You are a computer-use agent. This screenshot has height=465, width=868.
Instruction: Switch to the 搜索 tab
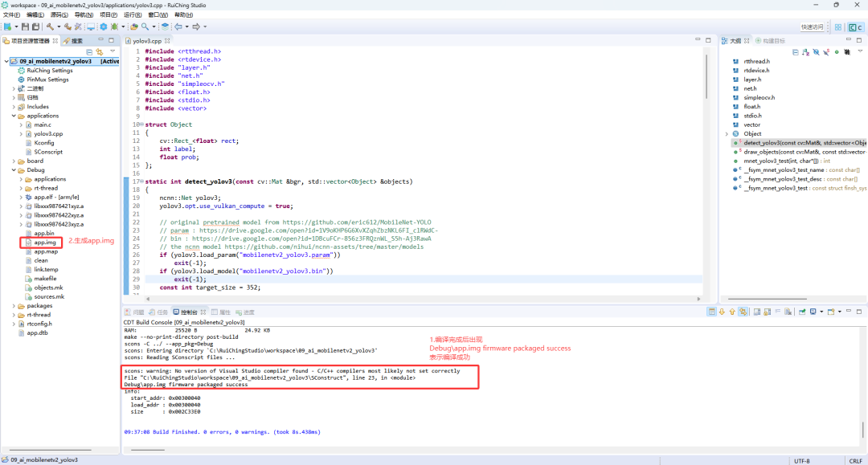[x=72, y=41]
